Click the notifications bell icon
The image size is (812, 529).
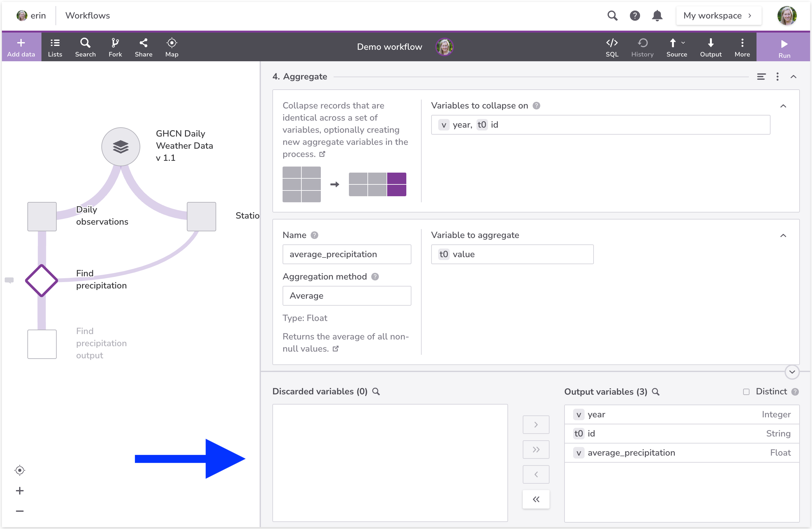[x=657, y=16]
